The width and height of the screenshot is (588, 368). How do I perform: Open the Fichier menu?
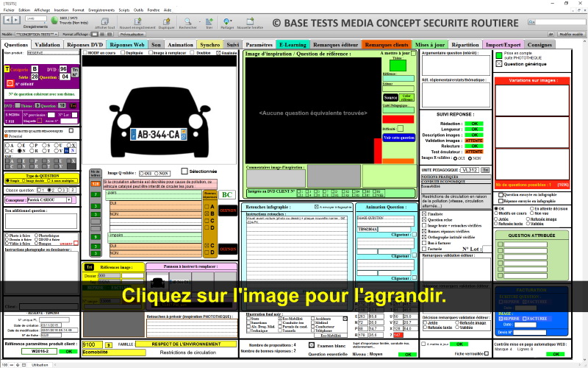click(9, 10)
